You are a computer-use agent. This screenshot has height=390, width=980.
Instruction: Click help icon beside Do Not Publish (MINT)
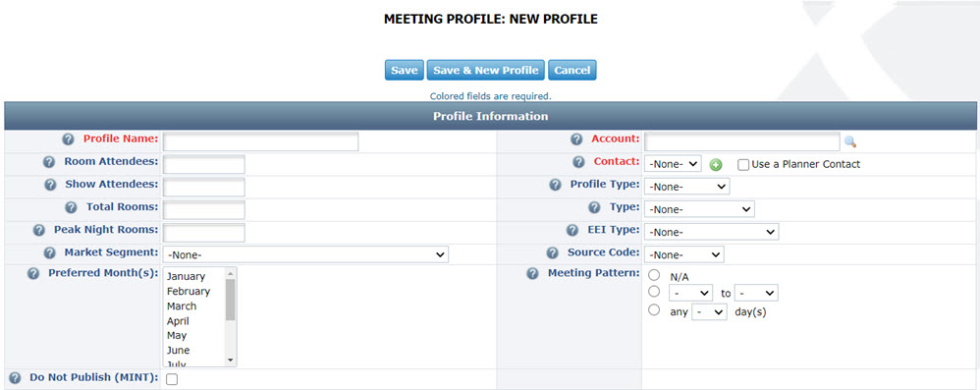[x=15, y=378]
